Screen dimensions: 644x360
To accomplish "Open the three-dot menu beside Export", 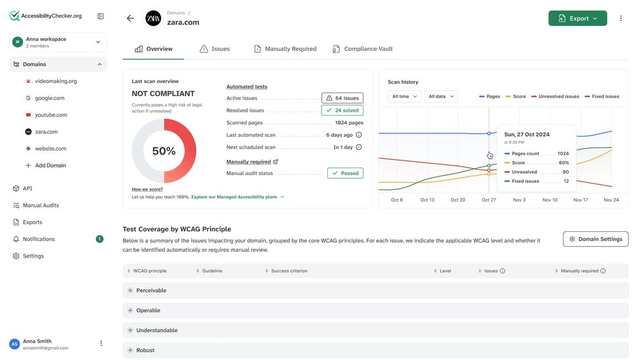I will coord(621,18).
